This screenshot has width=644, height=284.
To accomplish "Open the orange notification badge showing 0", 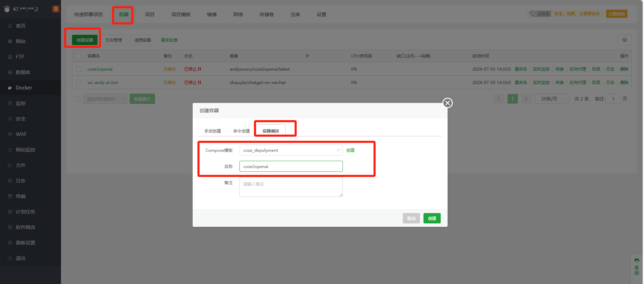I will click(56, 9).
